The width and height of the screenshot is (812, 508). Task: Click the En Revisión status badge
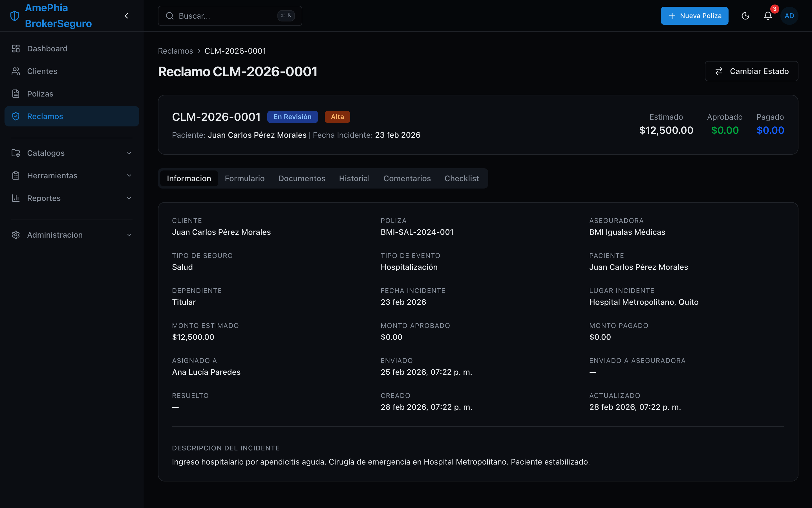pyautogui.click(x=292, y=117)
